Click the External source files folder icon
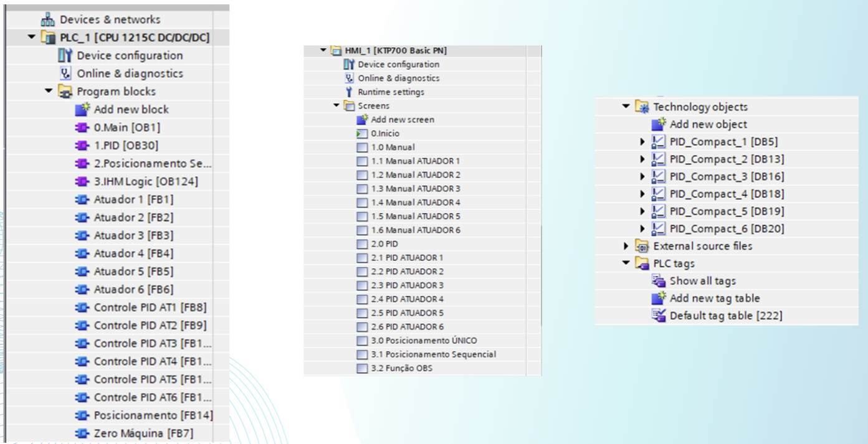The image size is (868, 444). tap(642, 246)
